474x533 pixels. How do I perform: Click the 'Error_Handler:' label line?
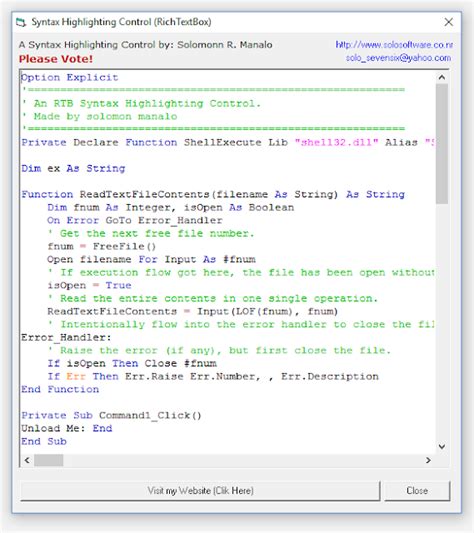point(66,337)
